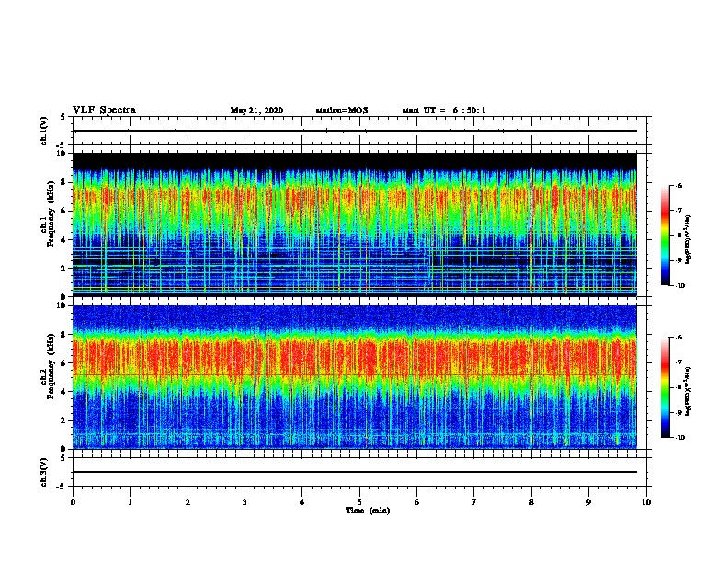Click the date 'May 21, 2020'
Image resolution: width=728 pixels, height=563 pixels.
point(256,110)
